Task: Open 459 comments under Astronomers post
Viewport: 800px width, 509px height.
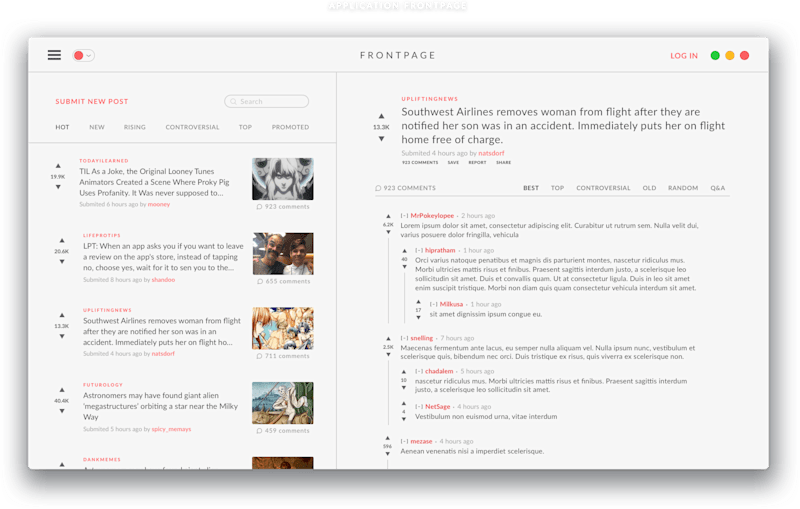Action: point(283,431)
